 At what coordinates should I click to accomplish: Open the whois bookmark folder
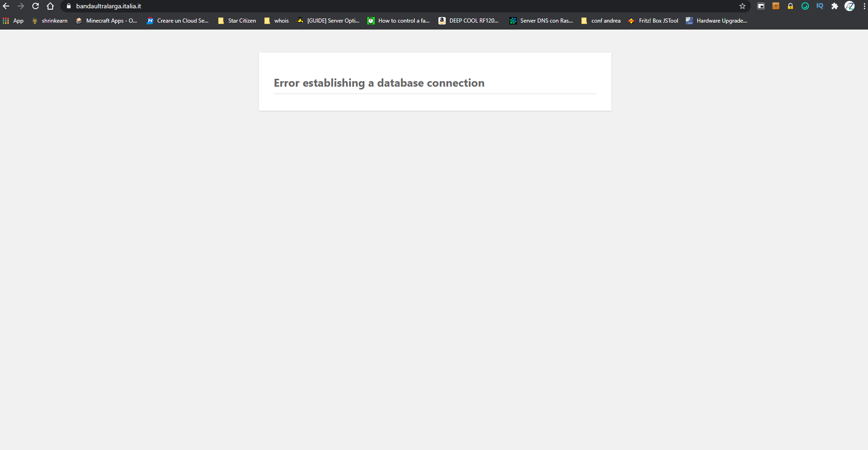click(x=277, y=21)
